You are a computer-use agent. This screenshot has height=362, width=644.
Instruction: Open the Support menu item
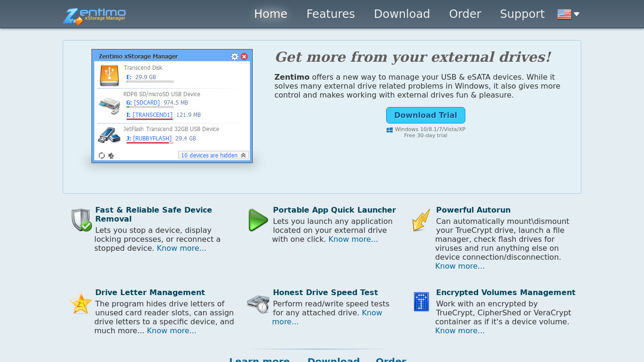(x=522, y=14)
